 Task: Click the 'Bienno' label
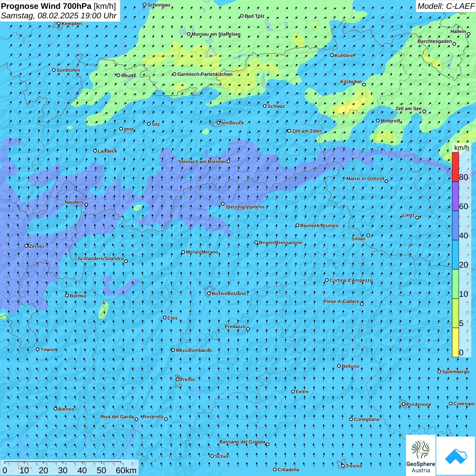[66, 409]
